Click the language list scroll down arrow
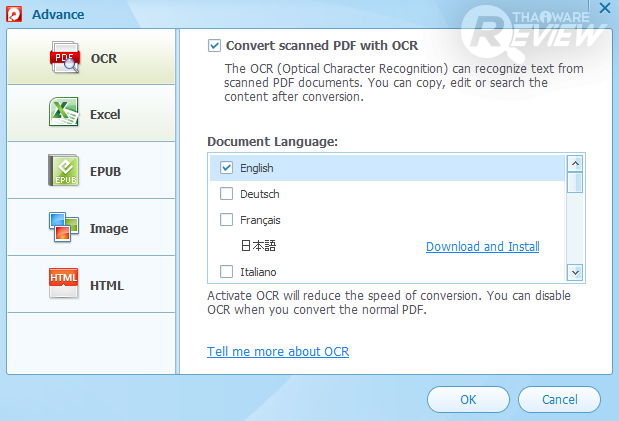 575,273
